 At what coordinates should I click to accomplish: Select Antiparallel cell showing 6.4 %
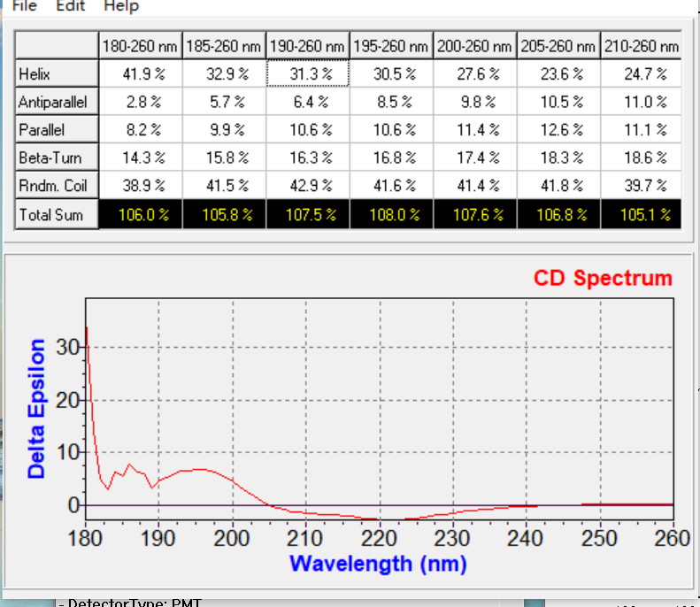tap(308, 102)
